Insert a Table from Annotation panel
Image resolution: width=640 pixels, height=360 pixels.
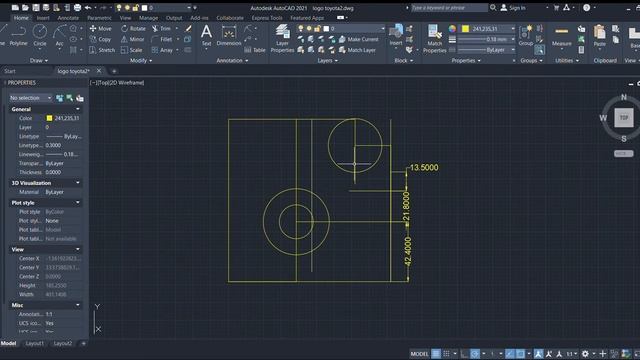point(255,50)
